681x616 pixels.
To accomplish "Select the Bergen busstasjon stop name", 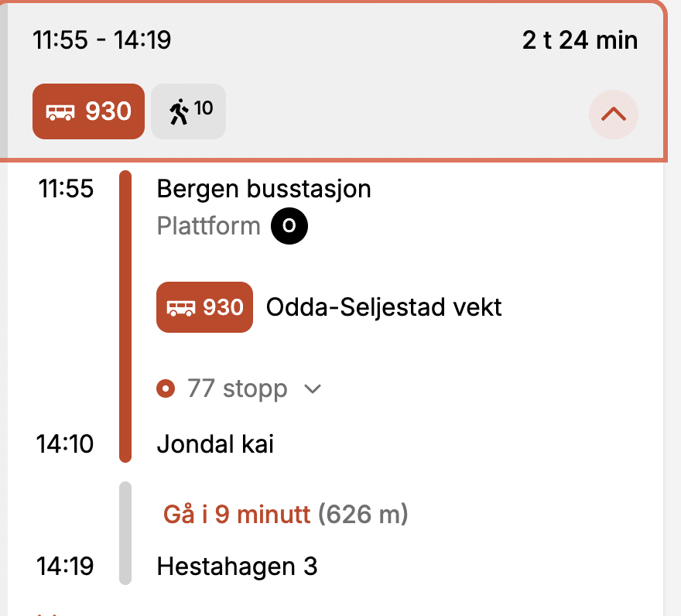I will click(x=264, y=189).
